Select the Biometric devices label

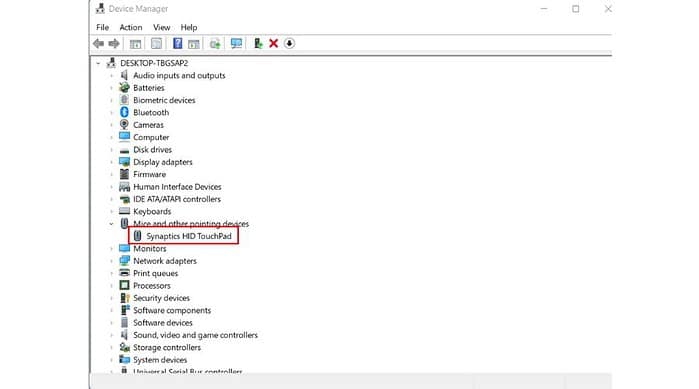point(164,100)
